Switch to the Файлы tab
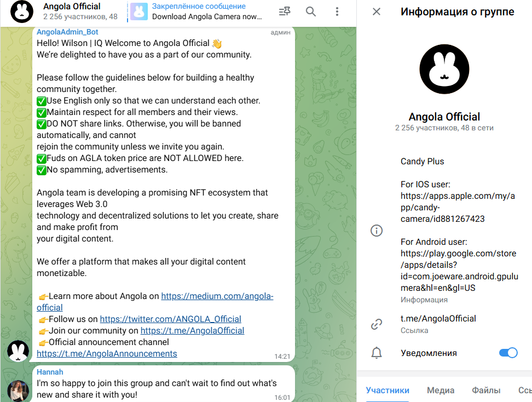The height and width of the screenshot is (402, 532). click(486, 390)
